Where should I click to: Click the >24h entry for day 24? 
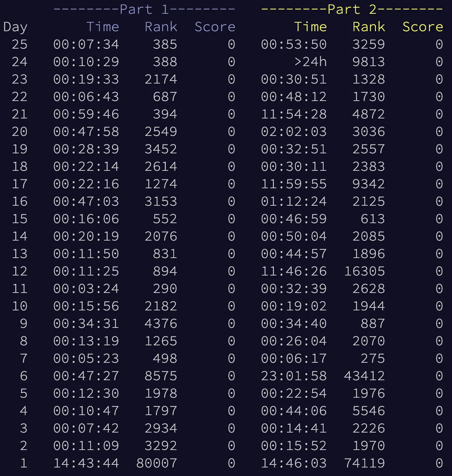tap(311, 62)
